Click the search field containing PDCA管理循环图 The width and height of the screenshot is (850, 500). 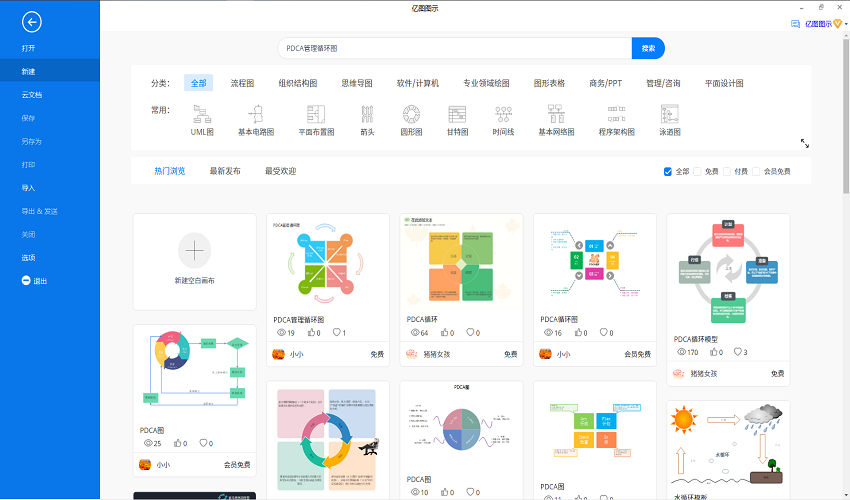(455, 48)
